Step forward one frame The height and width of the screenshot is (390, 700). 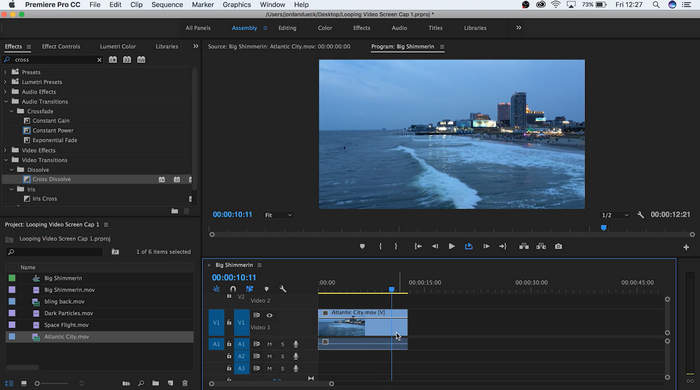click(486, 246)
